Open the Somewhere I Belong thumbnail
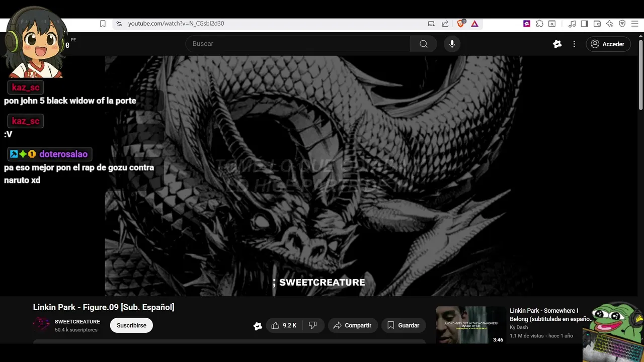Viewport: 644px width, 362px height. click(470, 325)
